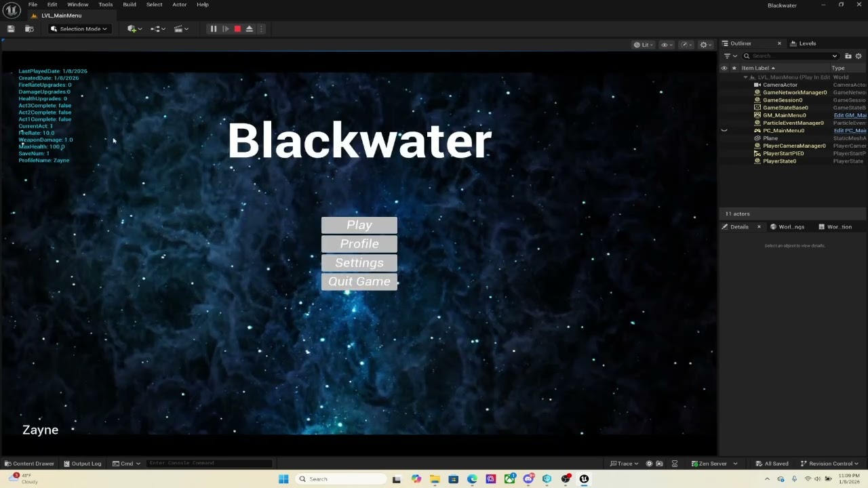
Task: Add new folder in the Outliner
Action: [848, 56]
